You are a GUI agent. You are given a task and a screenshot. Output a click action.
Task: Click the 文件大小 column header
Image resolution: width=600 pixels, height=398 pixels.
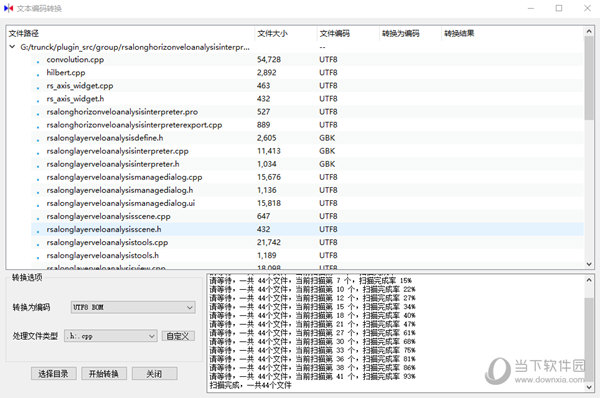pos(272,34)
